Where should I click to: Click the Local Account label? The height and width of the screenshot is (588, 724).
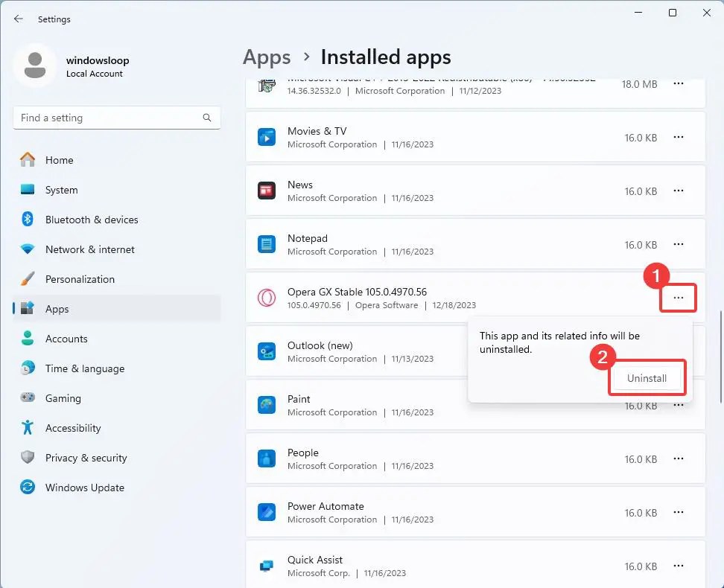tap(94, 74)
